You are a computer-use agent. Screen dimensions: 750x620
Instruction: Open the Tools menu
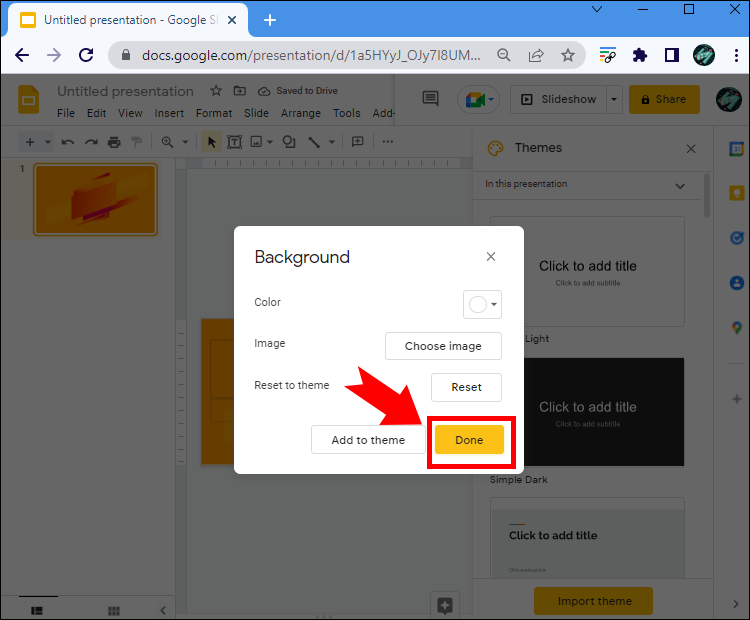[x=346, y=113]
